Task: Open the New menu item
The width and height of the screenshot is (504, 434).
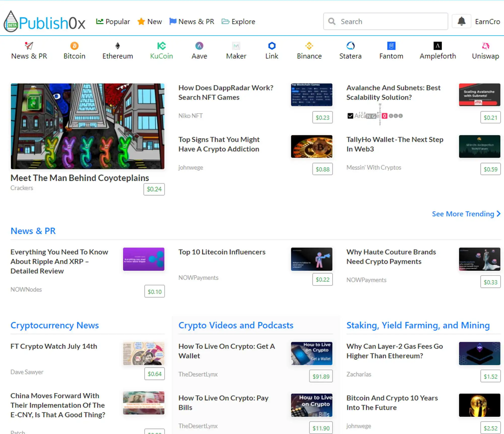Action: pyautogui.click(x=149, y=21)
